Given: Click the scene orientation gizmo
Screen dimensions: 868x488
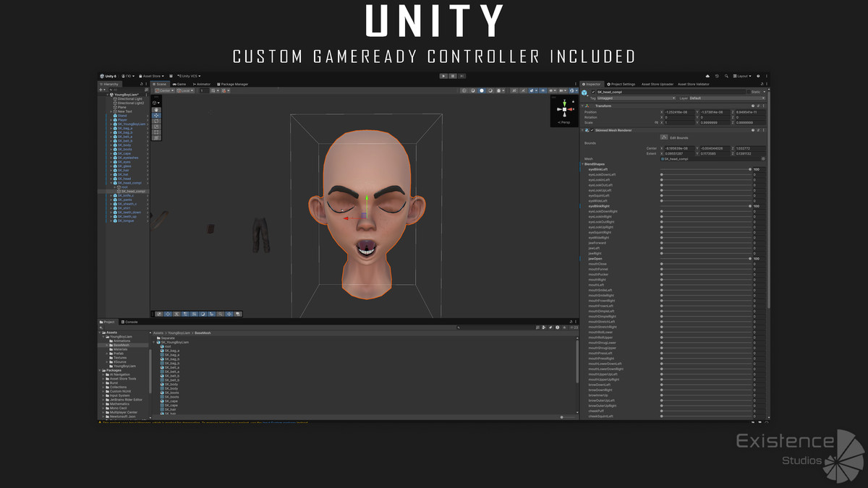Looking at the screenshot, I should pos(564,109).
